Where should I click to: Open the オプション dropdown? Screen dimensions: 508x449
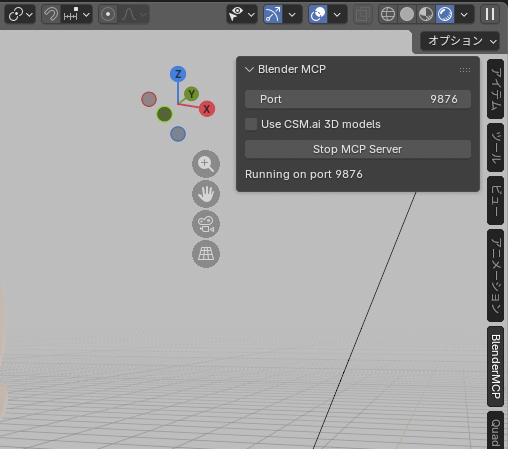coord(460,41)
